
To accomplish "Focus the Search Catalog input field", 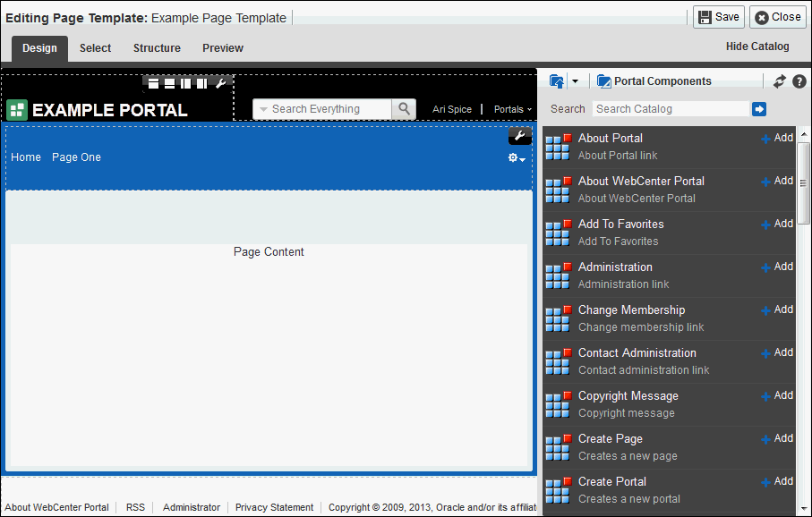I will pos(671,109).
